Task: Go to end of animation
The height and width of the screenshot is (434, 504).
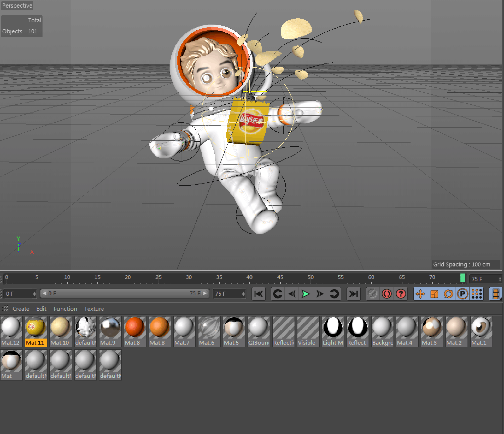Action: click(x=353, y=294)
